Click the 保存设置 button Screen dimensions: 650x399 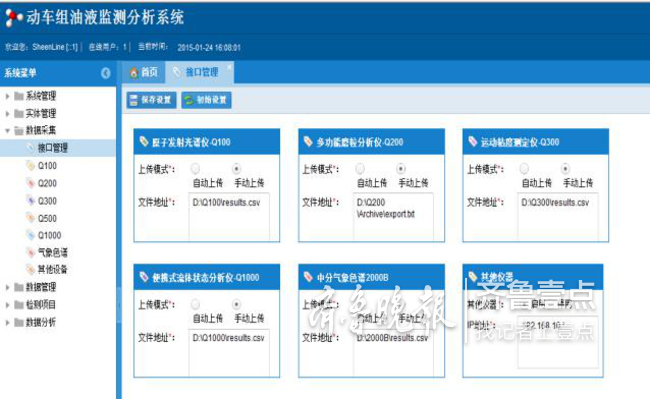(151, 100)
